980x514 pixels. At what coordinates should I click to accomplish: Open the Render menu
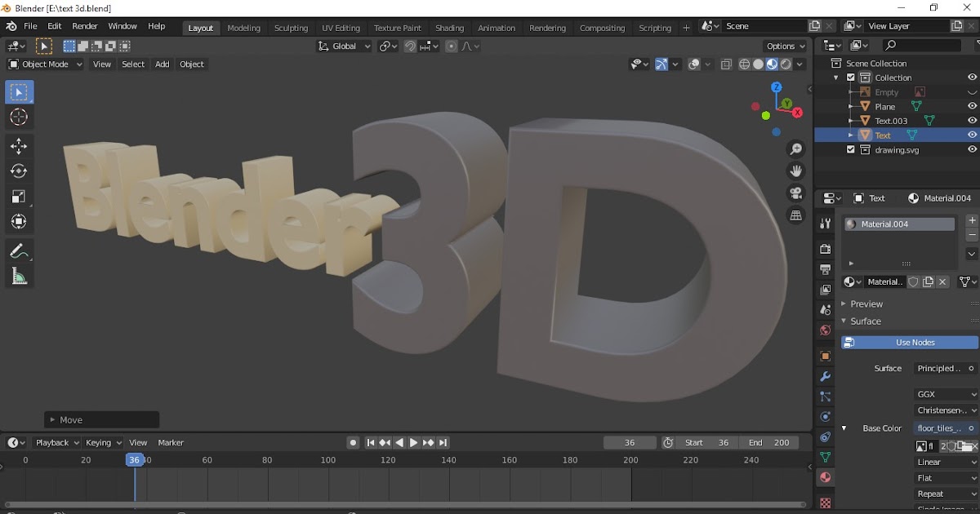coord(84,25)
